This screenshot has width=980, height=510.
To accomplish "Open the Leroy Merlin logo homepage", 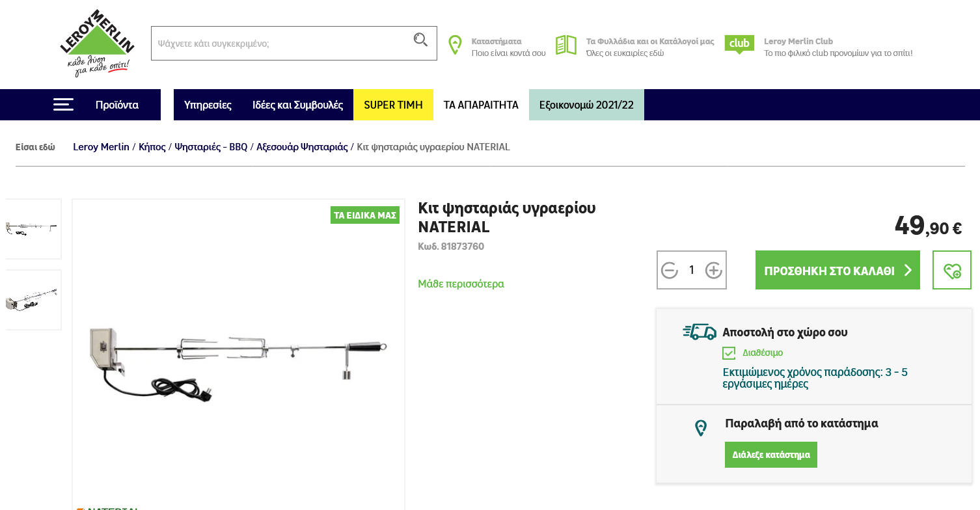I will (x=97, y=43).
